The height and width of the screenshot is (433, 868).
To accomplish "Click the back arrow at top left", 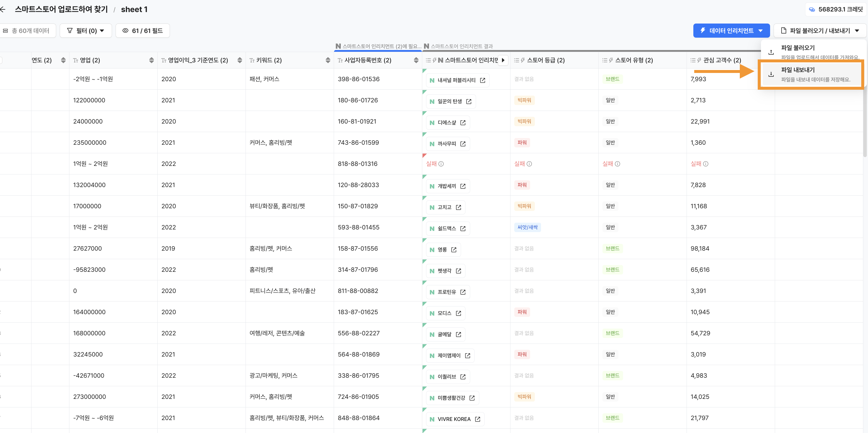I will 3,9.
